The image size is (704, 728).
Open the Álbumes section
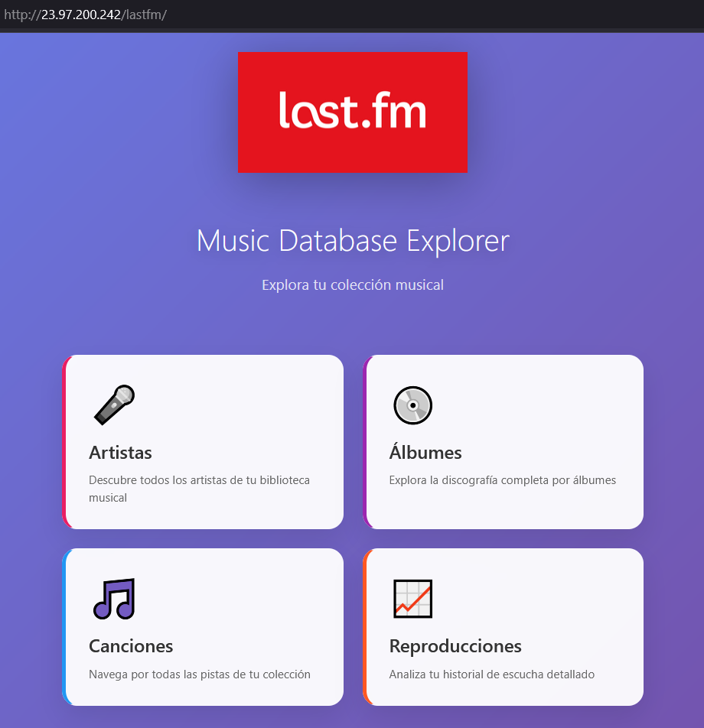click(x=503, y=441)
